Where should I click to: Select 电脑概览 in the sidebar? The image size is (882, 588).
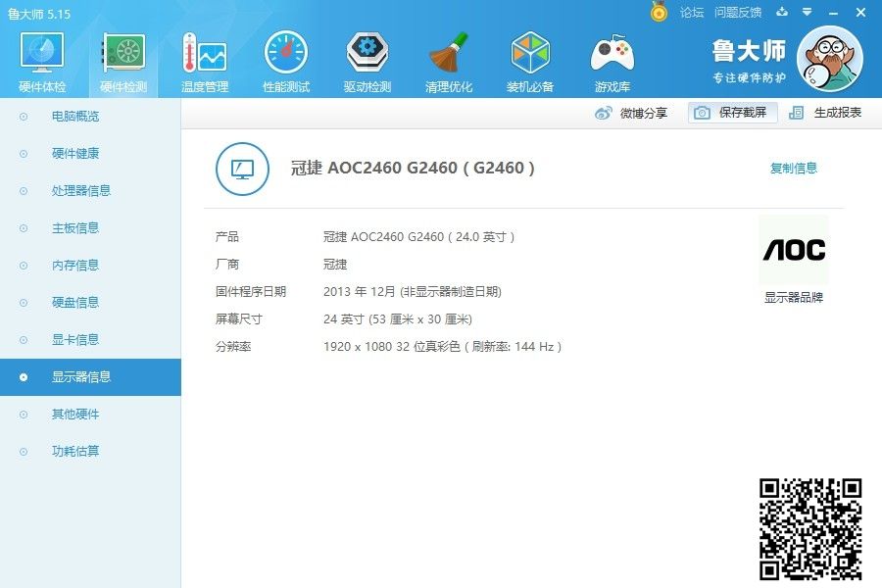click(x=75, y=117)
